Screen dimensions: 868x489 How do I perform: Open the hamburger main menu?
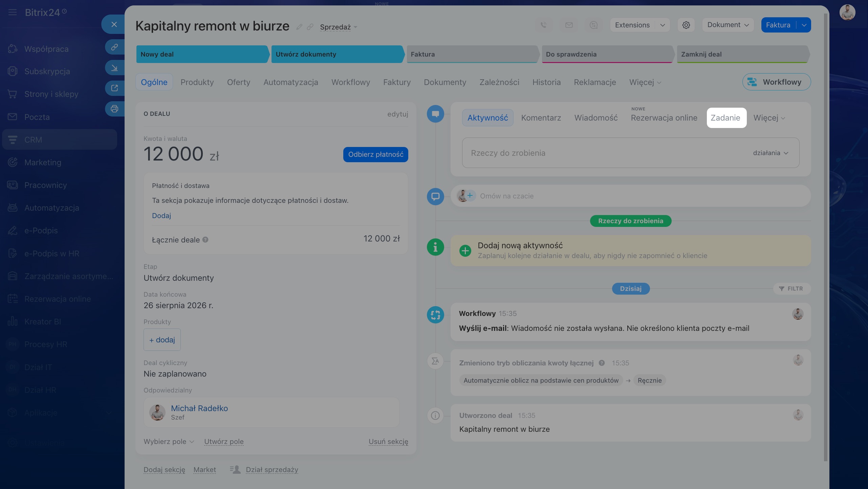[13, 13]
